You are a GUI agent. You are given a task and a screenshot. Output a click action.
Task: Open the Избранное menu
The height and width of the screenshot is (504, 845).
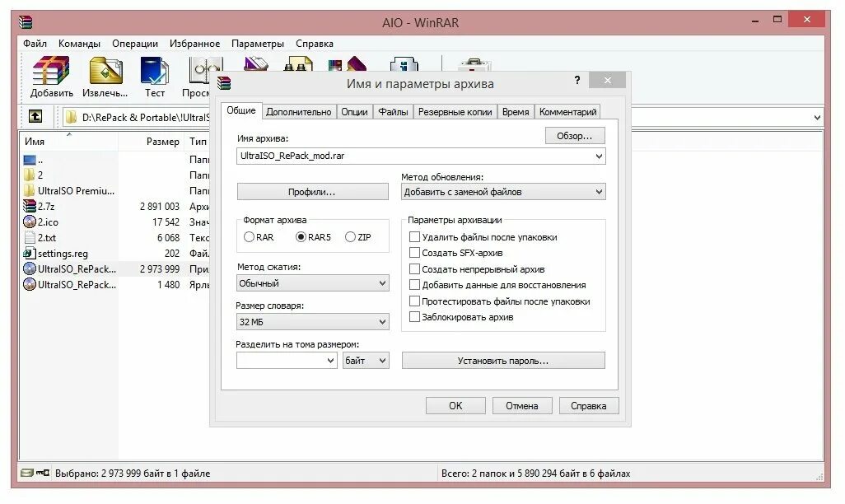click(x=194, y=44)
